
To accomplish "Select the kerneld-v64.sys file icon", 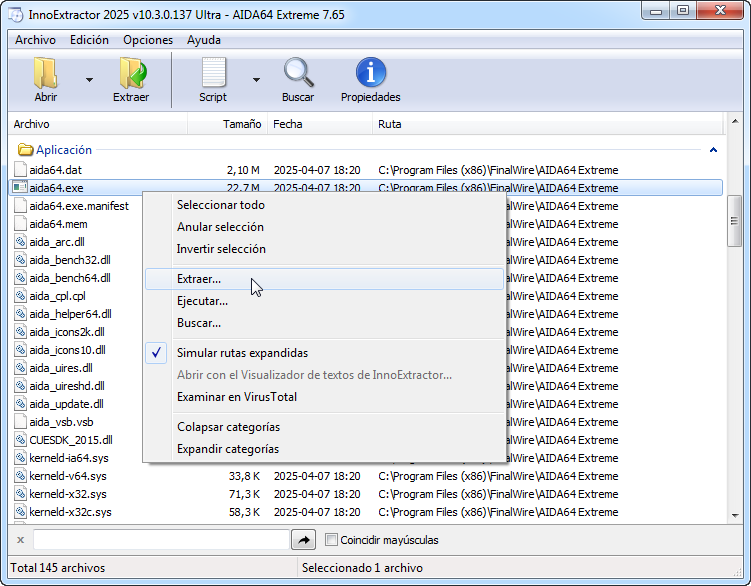I will pos(20,476).
